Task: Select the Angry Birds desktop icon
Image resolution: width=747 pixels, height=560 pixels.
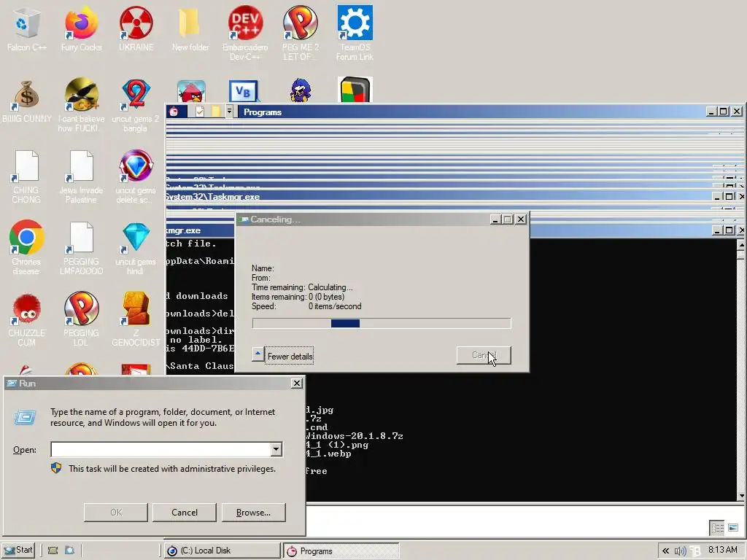Action: tap(191, 91)
